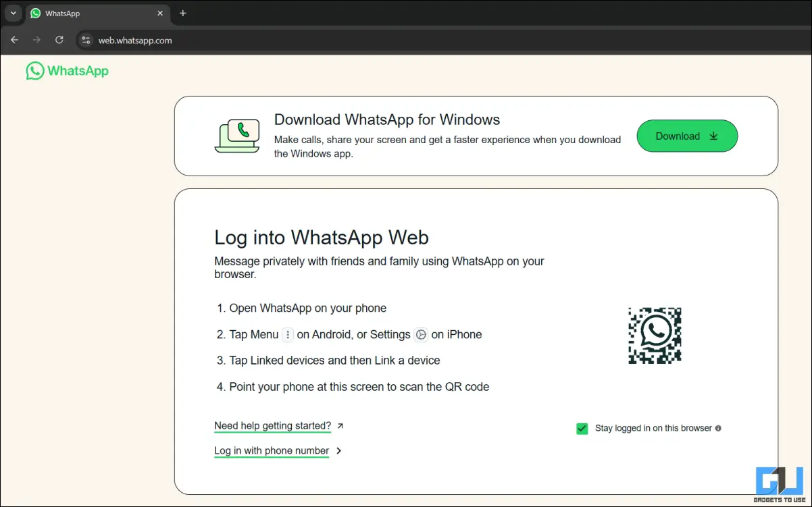Screen dimensions: 812x507
Task: Close the WhatsApp browser tab
Action: coord(160,14)
